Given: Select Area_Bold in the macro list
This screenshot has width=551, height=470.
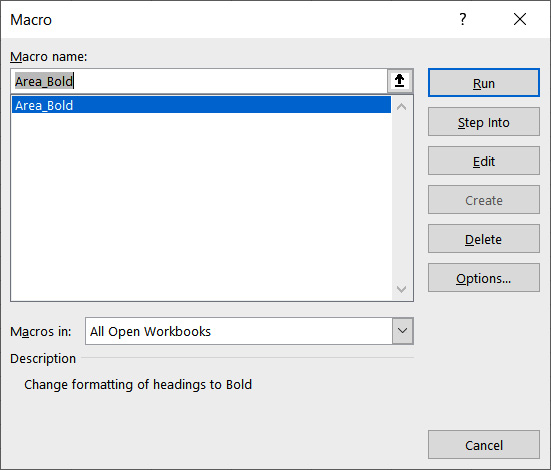Looking at the screenshot, I should point(201,105).
